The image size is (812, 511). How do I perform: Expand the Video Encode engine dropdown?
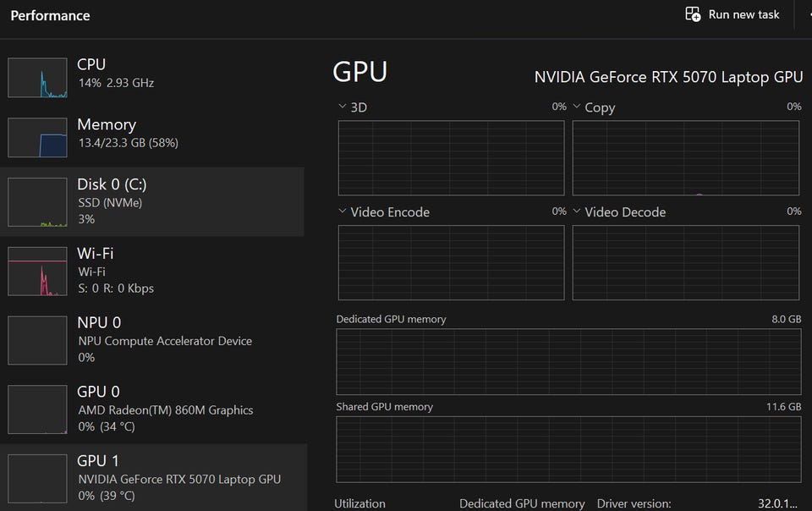pos(342,212)
